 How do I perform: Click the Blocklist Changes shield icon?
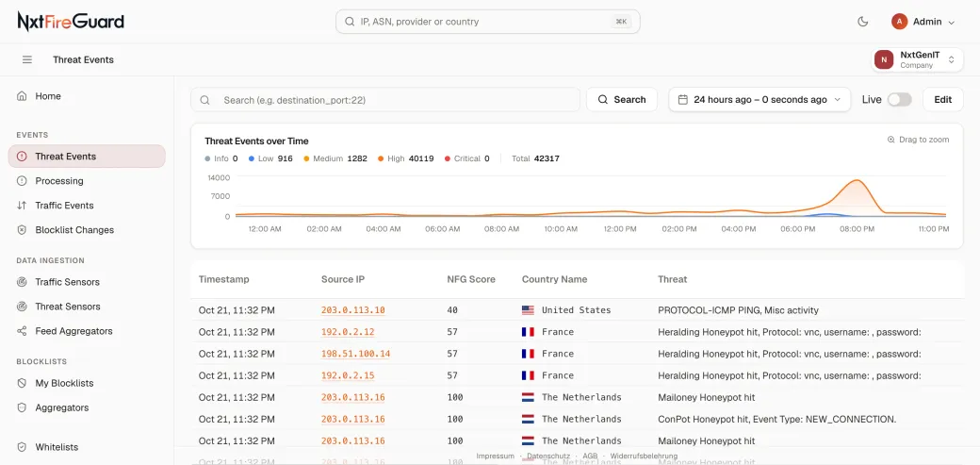22,230
